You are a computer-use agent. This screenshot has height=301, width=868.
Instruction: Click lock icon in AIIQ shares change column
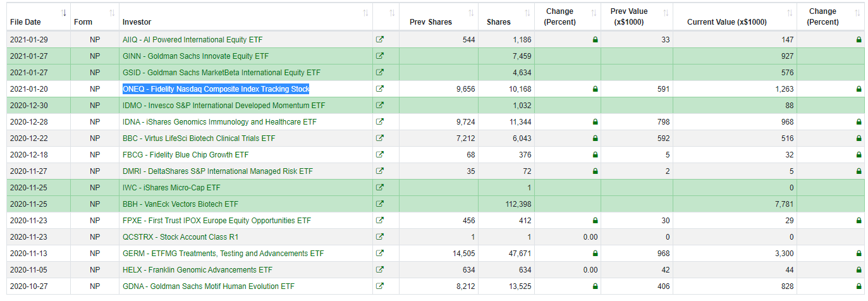click(595, 39)
